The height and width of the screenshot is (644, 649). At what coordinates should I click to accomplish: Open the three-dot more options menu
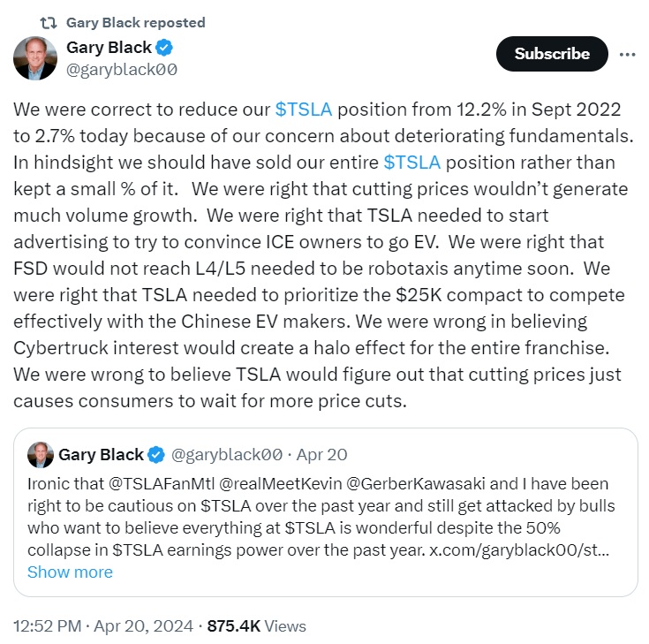[628, 54]
